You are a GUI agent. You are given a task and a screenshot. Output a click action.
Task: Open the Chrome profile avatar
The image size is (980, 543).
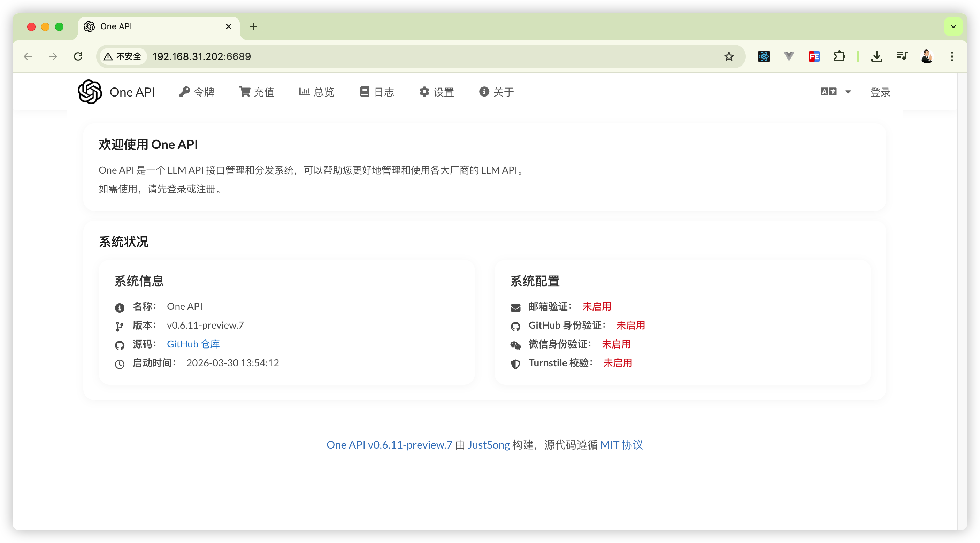point(927,57)
